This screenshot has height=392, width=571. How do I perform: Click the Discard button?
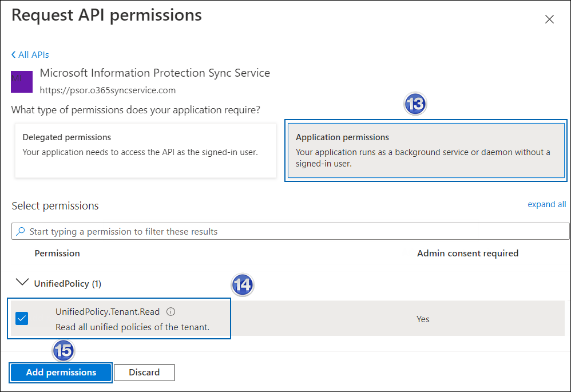(144, 373)
